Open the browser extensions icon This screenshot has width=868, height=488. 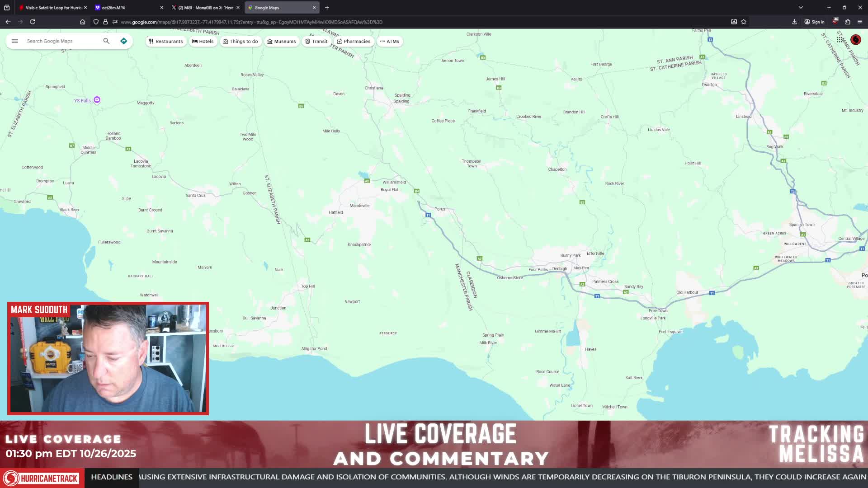(x=848, y=22)
